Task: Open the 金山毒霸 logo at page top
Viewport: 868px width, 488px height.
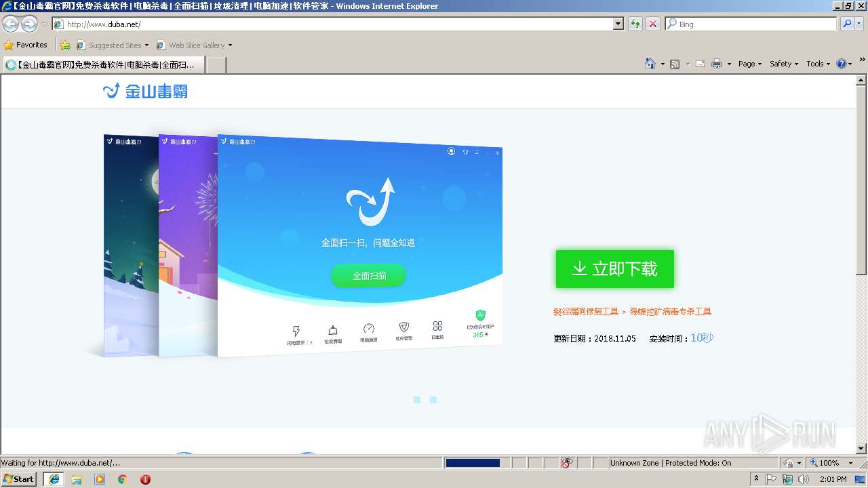Action: point(145,91)
